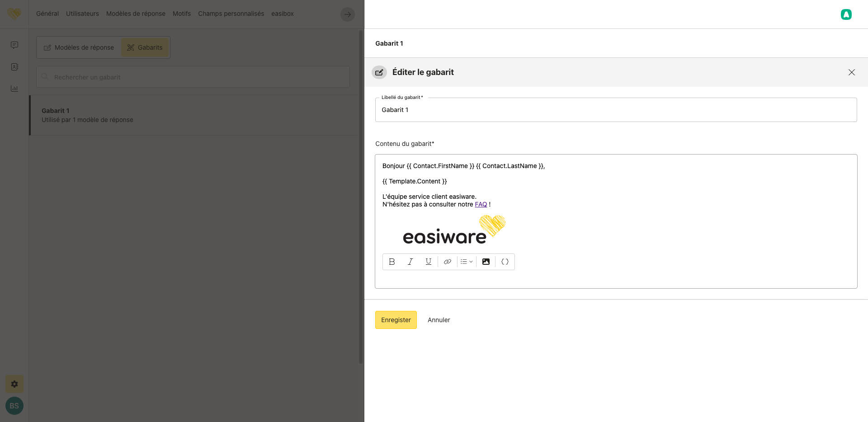Switch to Modèles de réponse sub-tab
The width and height of the screenshot is (868, 422).
tap(79, 47)
